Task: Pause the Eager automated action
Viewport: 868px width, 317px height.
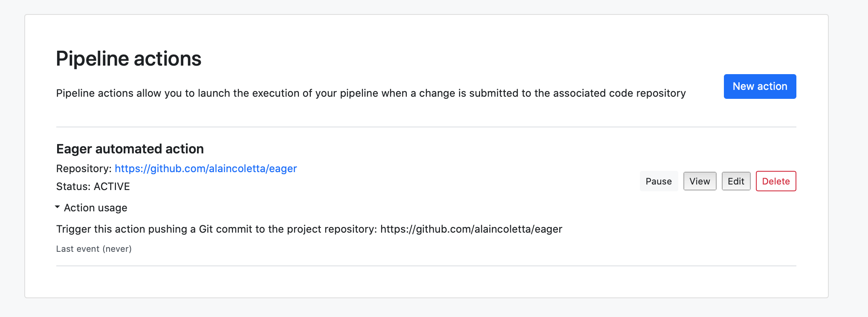Action: (659, 181)
